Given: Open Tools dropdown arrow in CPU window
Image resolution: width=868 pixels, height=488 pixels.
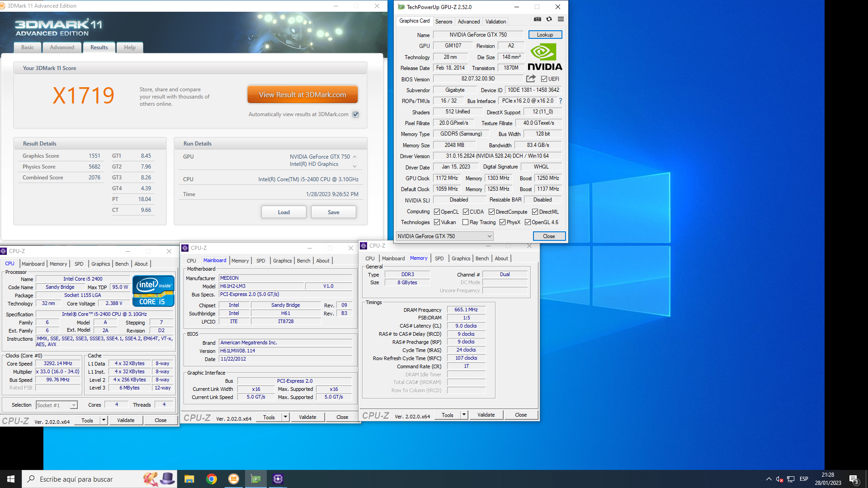Looking at the screenshot, I should coord(104,420).
